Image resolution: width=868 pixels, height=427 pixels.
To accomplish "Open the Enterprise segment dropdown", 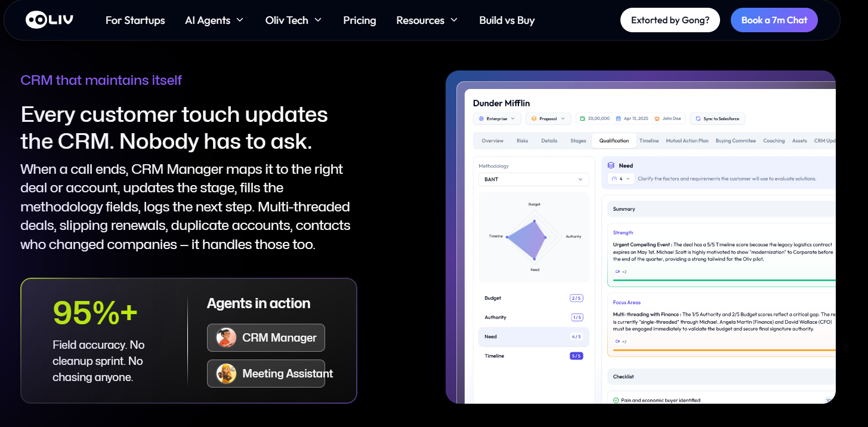I will pyautogui.click(x=498, y=119).
